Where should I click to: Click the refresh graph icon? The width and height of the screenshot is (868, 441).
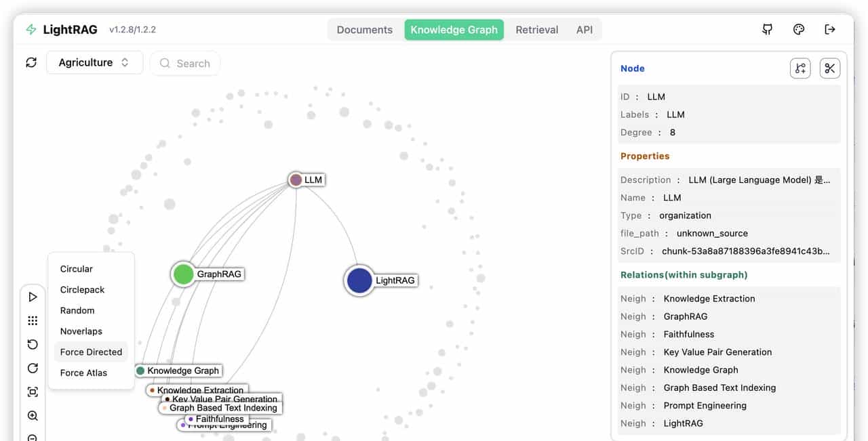pyautogui.click(x=31, y=62)
